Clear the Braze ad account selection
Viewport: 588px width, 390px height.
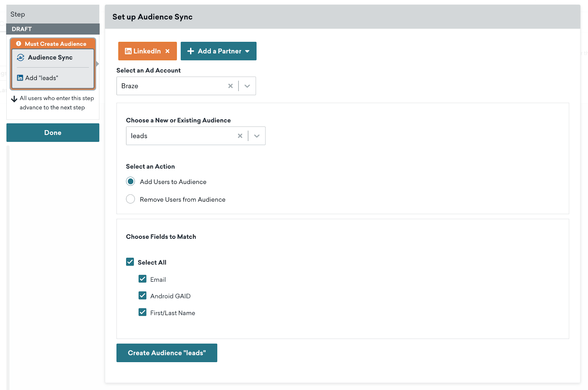[230, 86]
